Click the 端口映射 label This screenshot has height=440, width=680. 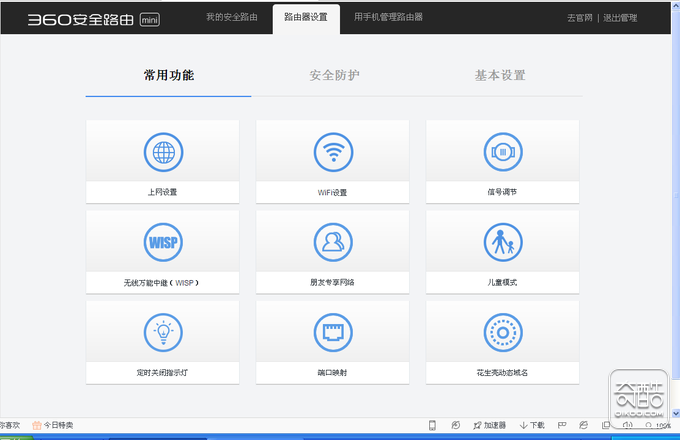coord(332,372)
